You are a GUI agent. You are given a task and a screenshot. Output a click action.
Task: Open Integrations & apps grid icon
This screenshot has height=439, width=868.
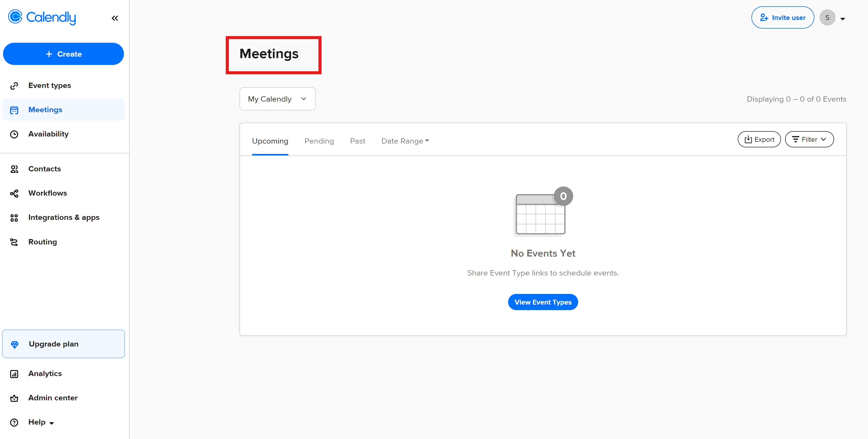pos(14,218)
